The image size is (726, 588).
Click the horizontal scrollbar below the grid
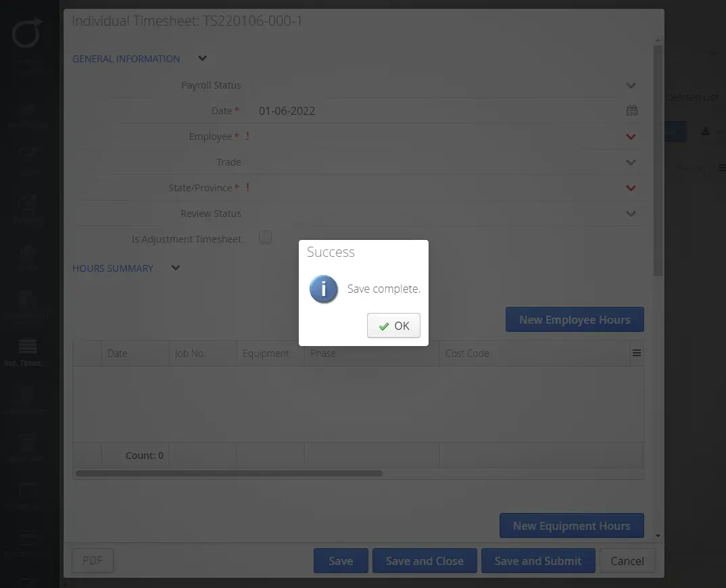click(x=230, y=473)
